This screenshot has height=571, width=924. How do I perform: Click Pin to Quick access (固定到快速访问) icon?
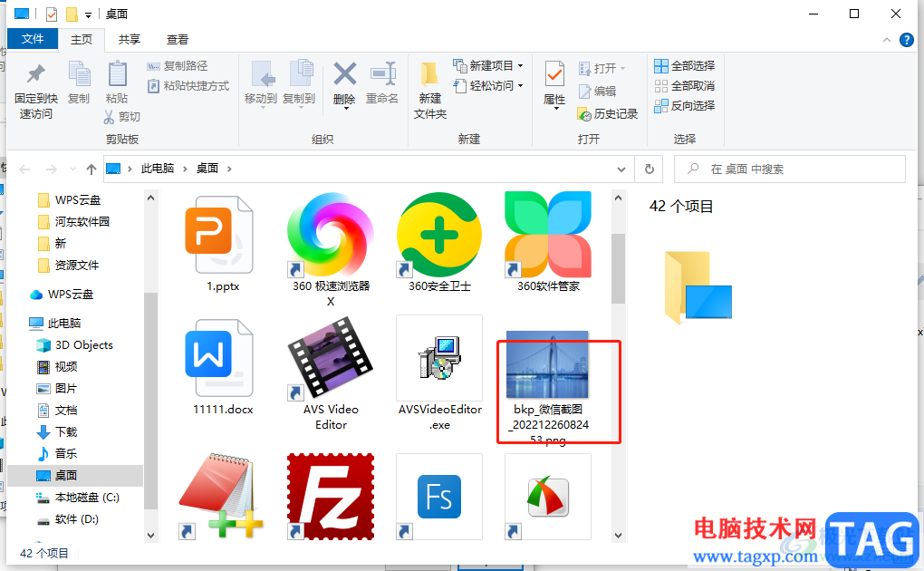click(x=36, y=75)
